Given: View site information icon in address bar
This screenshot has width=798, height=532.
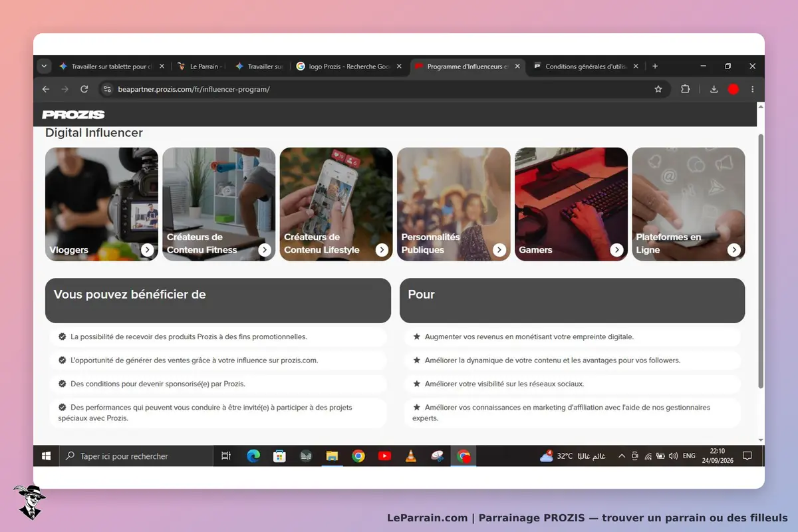Looking at the screenshot, I should [107, 89].
